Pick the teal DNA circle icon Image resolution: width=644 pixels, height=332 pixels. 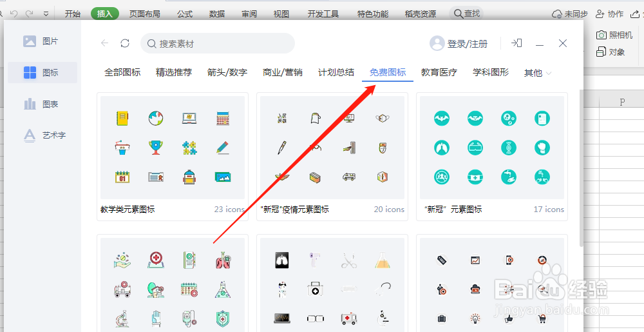point(509,148)
